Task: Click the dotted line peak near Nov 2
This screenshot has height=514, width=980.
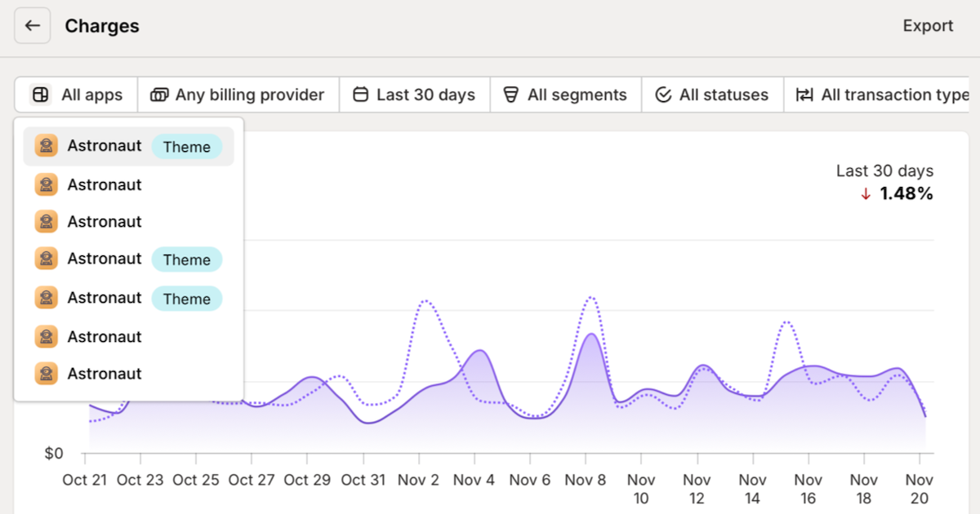Action: tap(426, 301)
